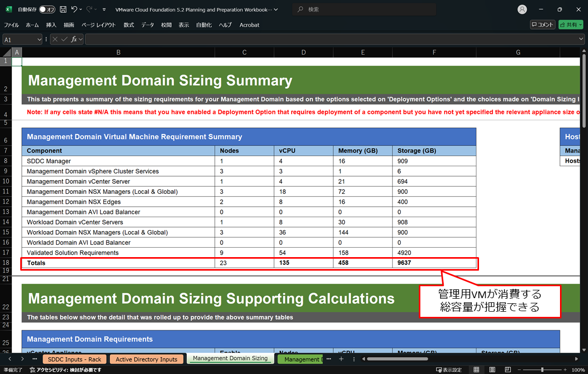Image resolution: width=588 pixels, height=374 pixels.
Task: Open the 数式 ribbon tab
Action: click(x=129, y=25)
